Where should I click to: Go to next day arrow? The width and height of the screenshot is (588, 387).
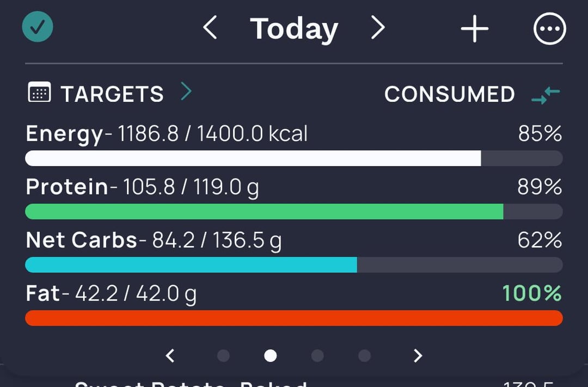378,27
